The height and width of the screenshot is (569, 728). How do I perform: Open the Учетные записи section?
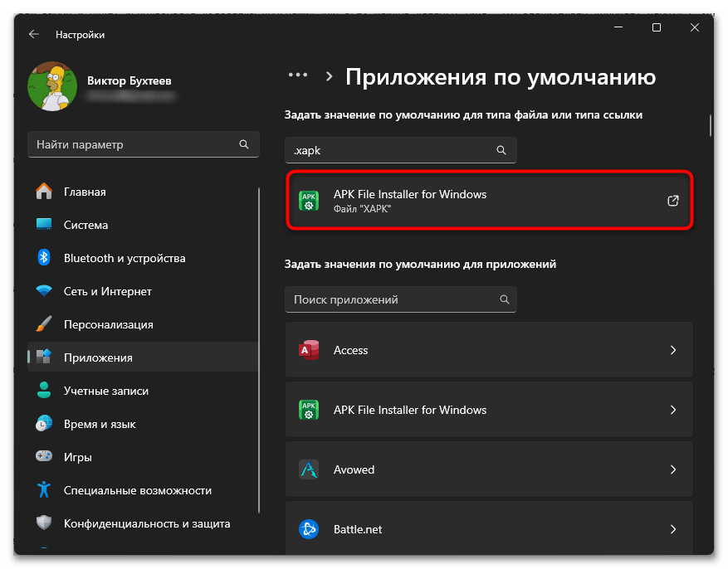point(143,391)
